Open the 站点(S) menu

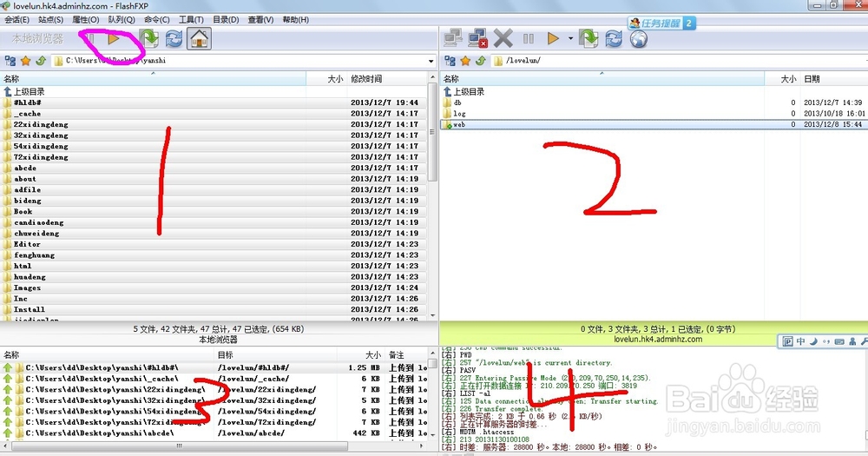[x=51, y=19]
